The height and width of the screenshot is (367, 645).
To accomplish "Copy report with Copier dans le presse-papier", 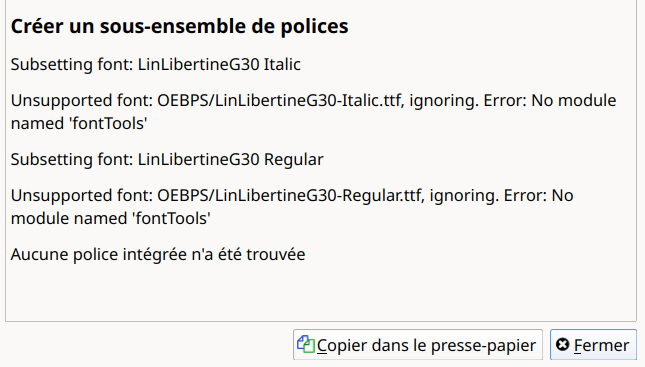I will pyautogui.click(x=418, y=345).
